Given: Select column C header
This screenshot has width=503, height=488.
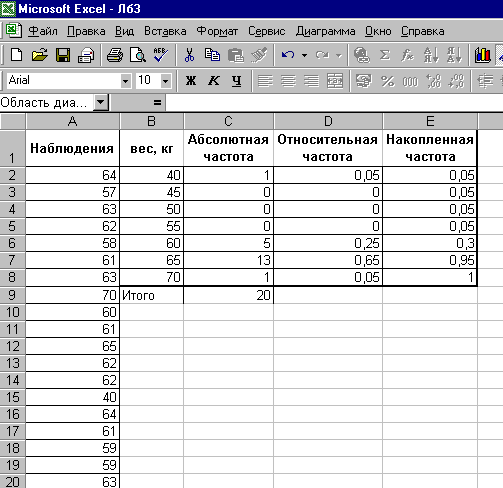Looking at the screenshot, I should pyautogui.click(x=228, y=121).
